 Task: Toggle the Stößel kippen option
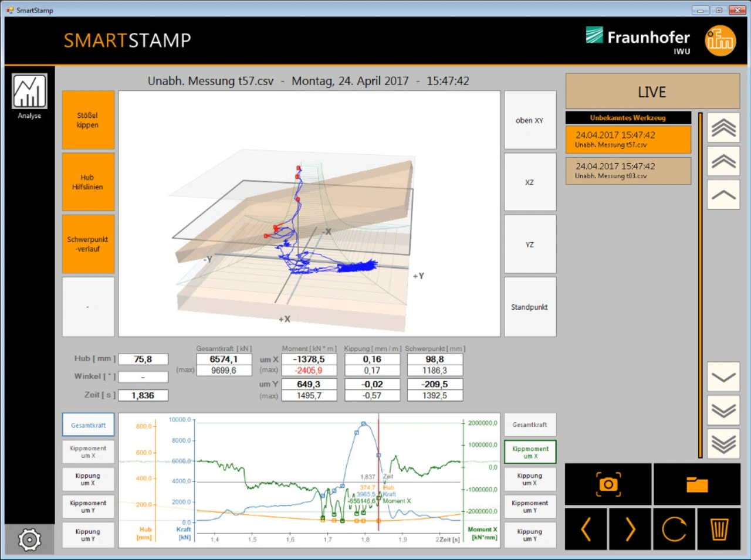[88, 120]
